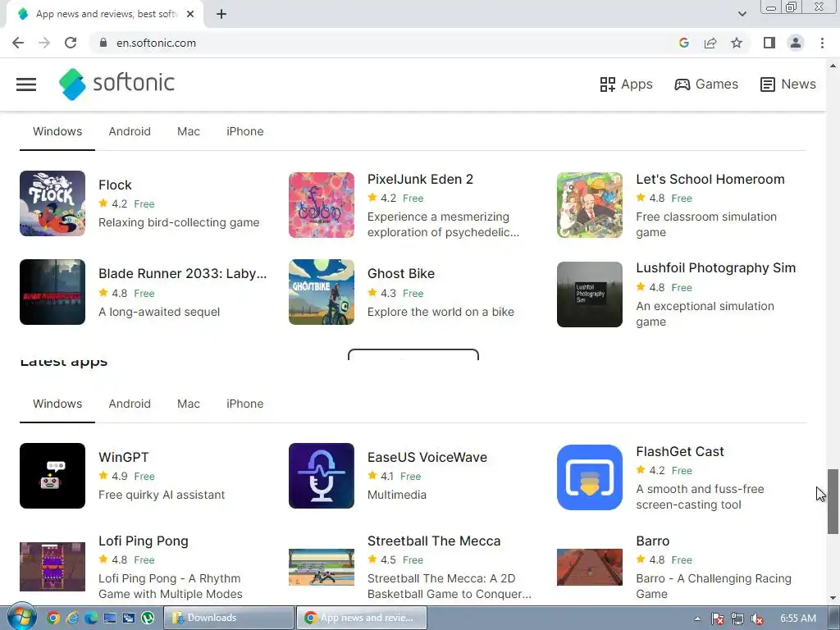Open the FlashGet Cast title link

(x=680, y=452)
